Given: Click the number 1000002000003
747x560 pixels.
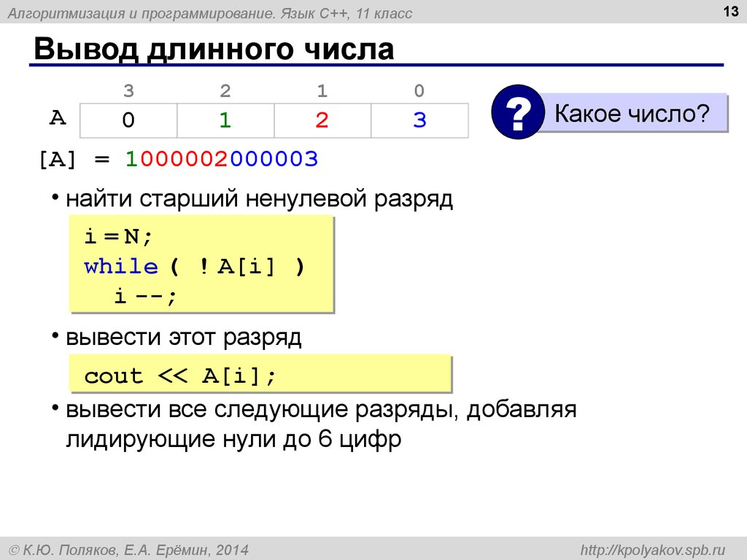Looking at the screenshot, I should point(222,159).
